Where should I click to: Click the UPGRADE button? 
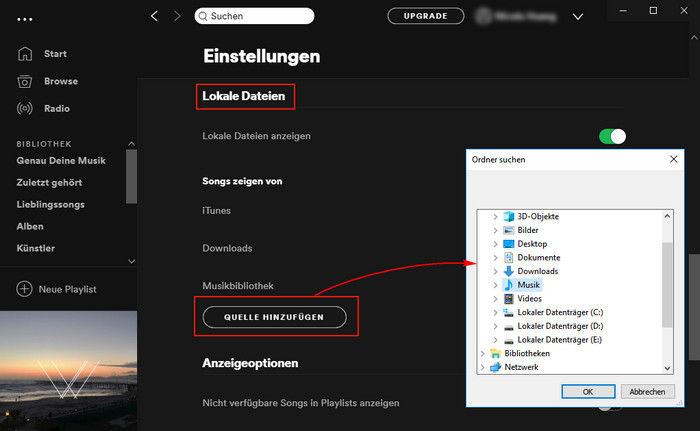click(426, 16)
